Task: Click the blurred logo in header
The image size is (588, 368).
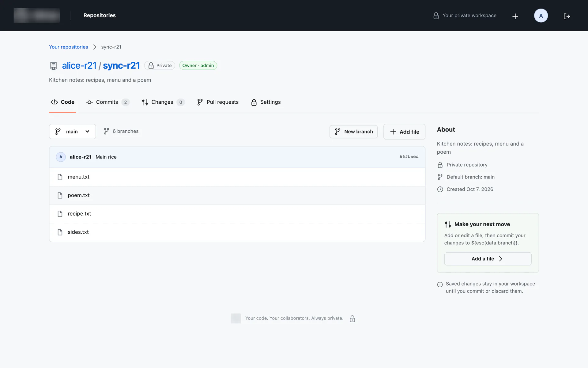Action: coord(37,15)
